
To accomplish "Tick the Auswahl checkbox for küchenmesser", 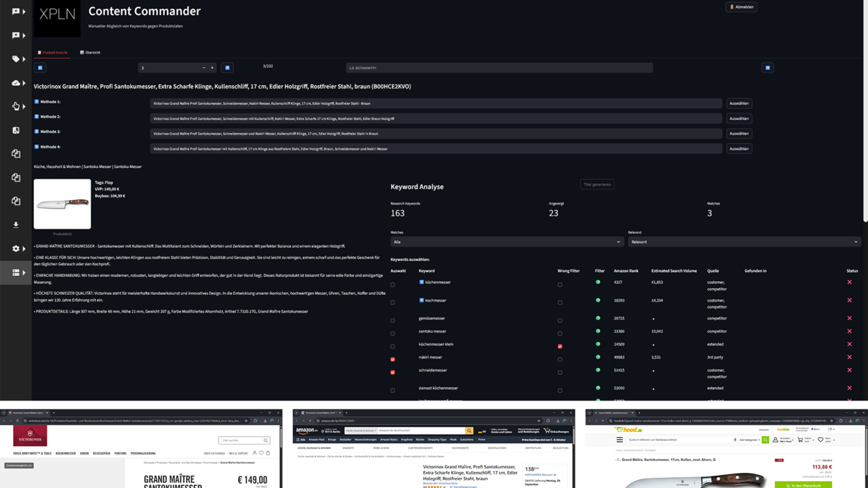I will (x=393, y=285).
